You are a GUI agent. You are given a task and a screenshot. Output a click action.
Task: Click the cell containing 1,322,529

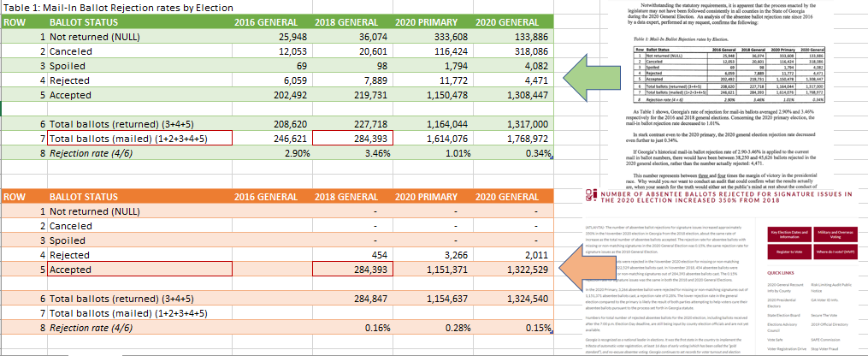[x=513, y=270]
